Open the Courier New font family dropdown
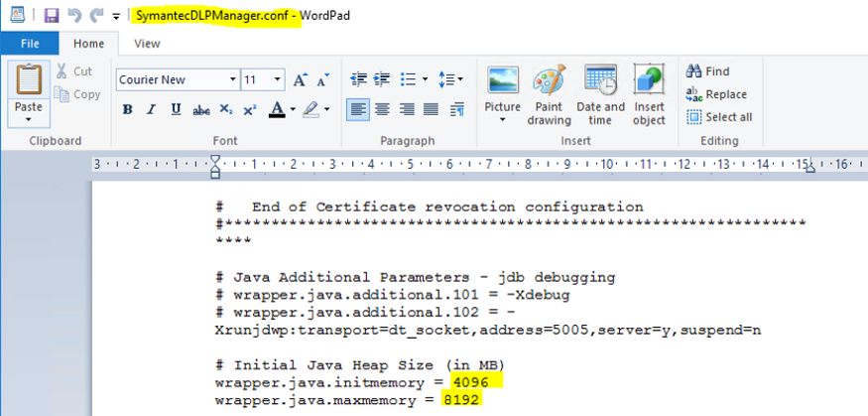The height and width of the screenshot is (416, 868). coord(233,79)
